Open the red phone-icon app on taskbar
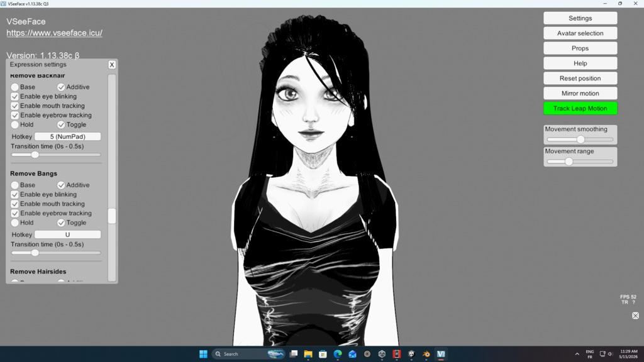Screen dimensions: 644x362 [x=396, y=354]
